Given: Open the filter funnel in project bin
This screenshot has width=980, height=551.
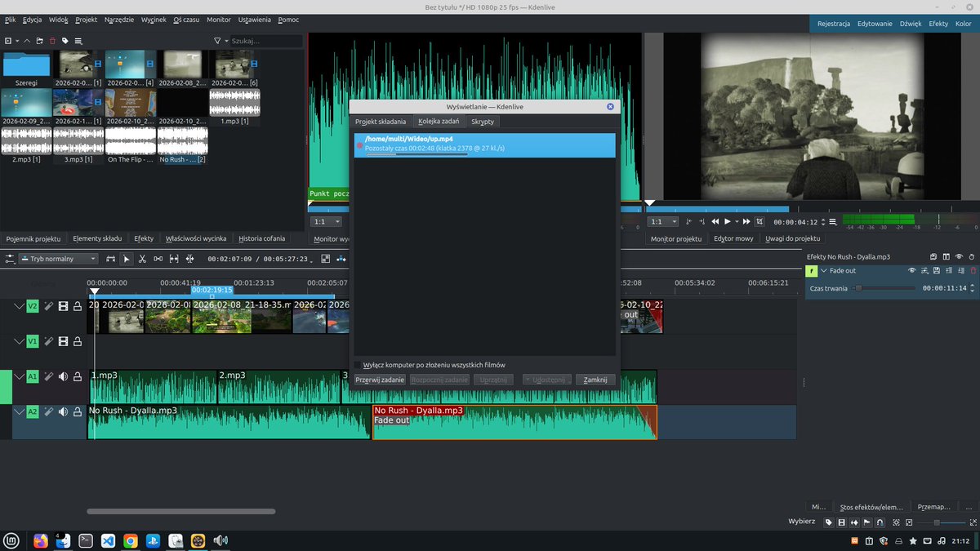Looking at the screenshot, I should [217, 40].
